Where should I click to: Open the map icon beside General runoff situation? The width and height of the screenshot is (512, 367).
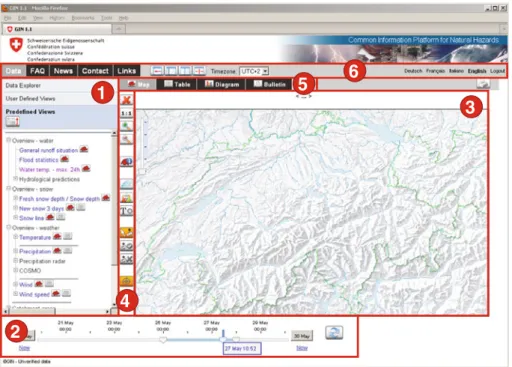(x=84, y=149)
